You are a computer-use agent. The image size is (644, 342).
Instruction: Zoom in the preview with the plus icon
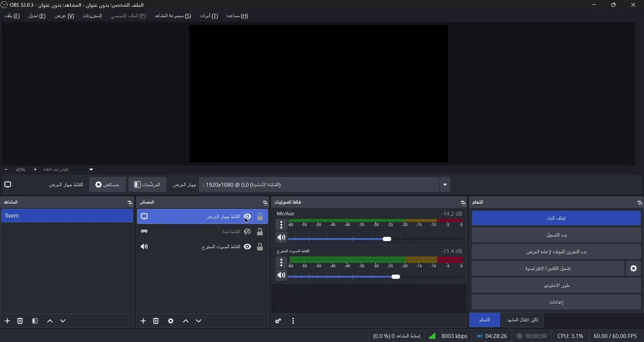coord(35,170)
